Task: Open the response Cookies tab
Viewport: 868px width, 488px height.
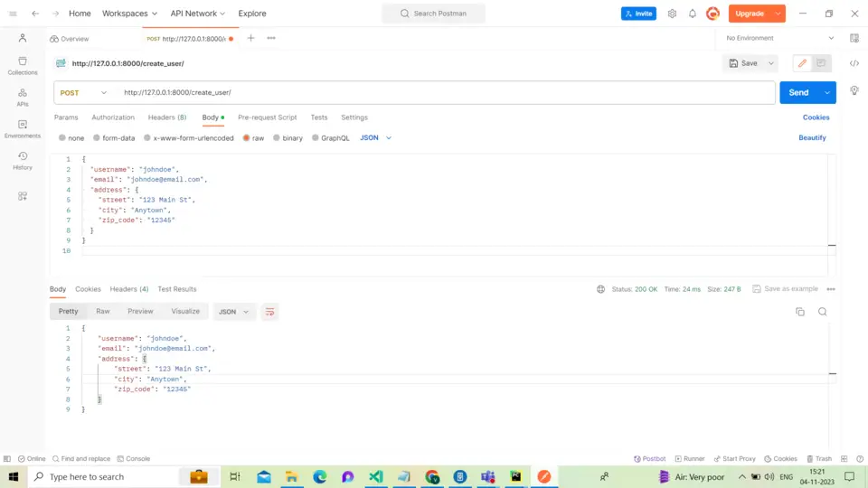Action: click(88, 289)
